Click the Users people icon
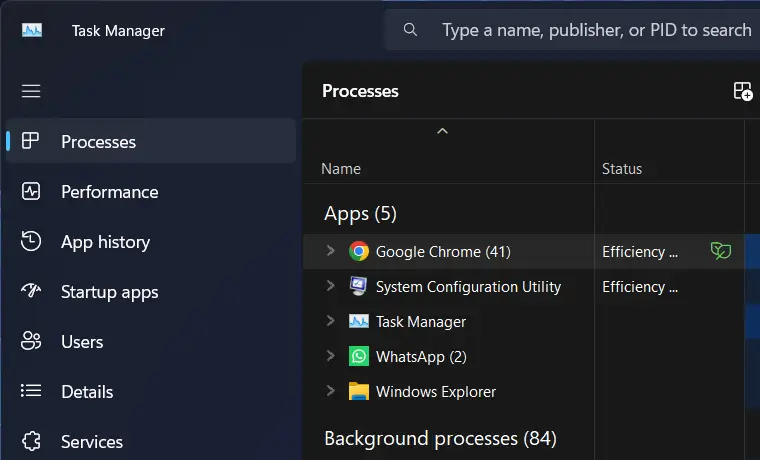This screenshot has height=460, width=760. 31,341
